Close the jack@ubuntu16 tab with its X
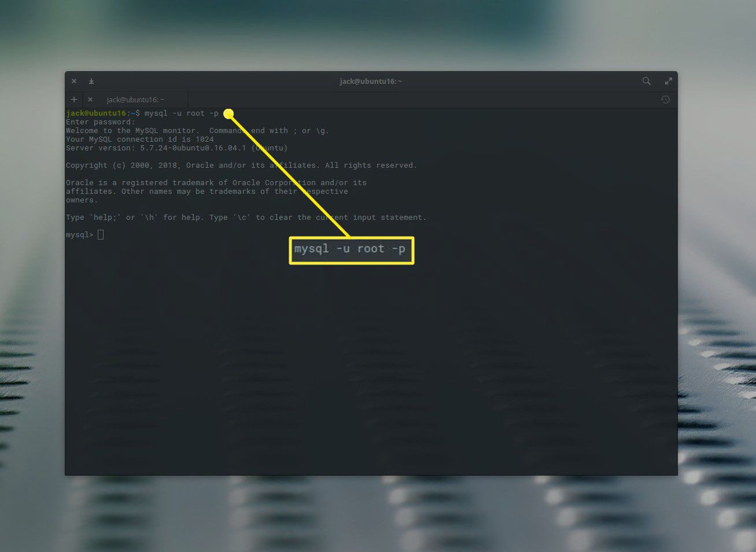Image resolution: width=756 pixels, height=552 pixels. click(90, 100)
